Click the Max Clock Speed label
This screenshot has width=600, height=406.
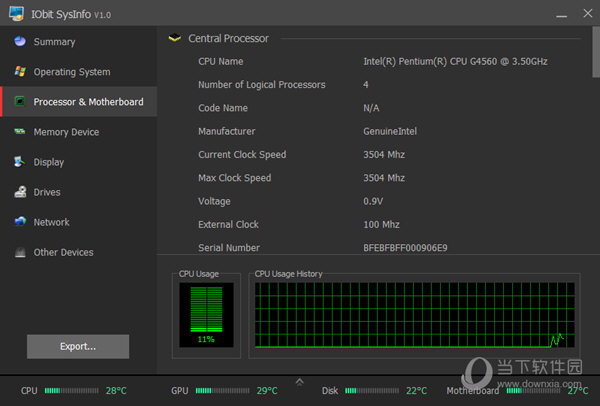(x=235, y=178)
